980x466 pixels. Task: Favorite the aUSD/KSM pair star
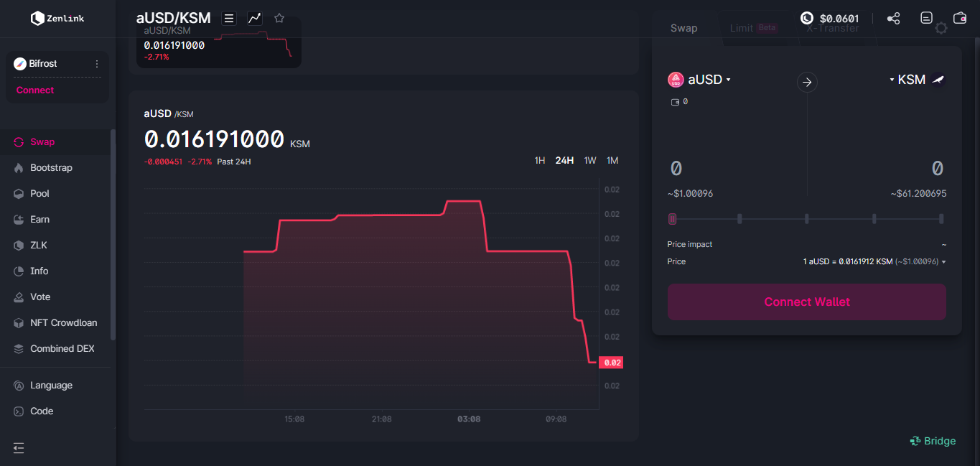279,18
